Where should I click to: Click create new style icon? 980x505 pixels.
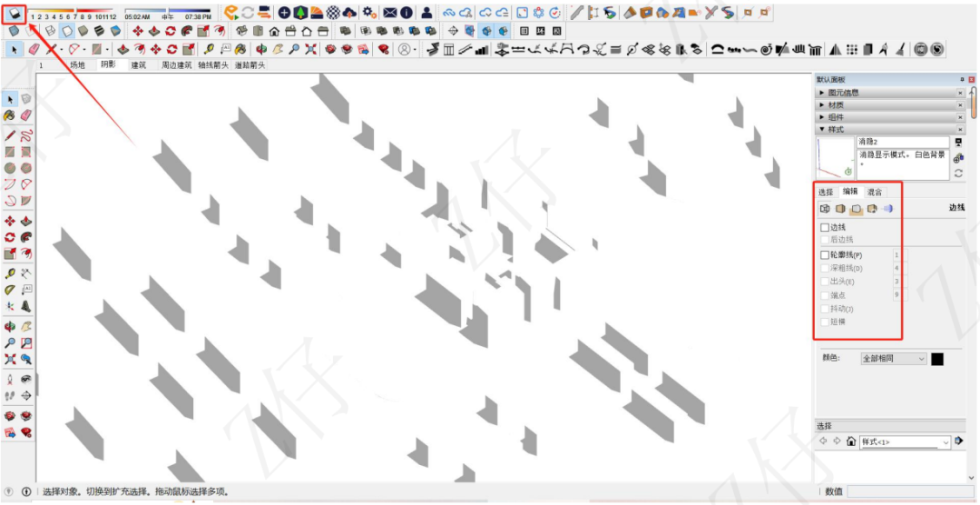coord(958,158)
